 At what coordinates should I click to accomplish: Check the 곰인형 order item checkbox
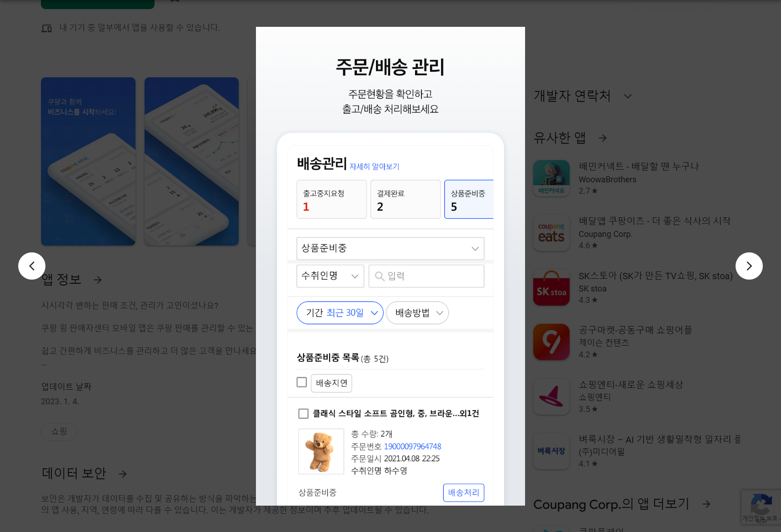[x=303, y=413]
